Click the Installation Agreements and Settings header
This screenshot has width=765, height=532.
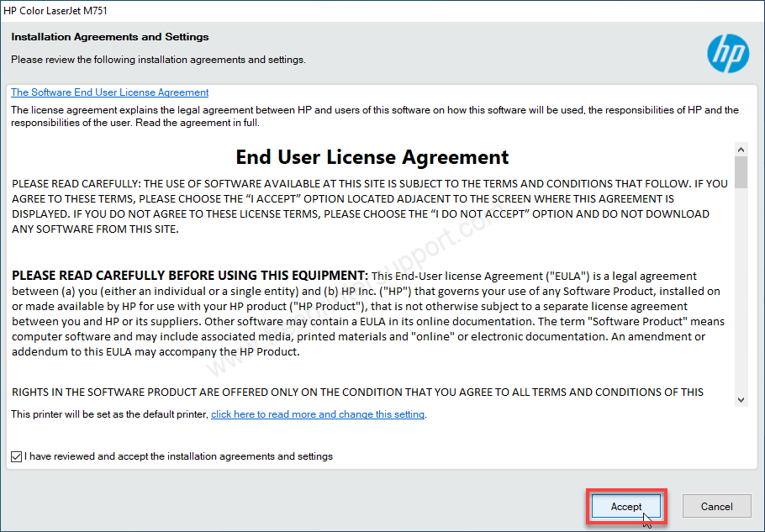click(110, 37)
